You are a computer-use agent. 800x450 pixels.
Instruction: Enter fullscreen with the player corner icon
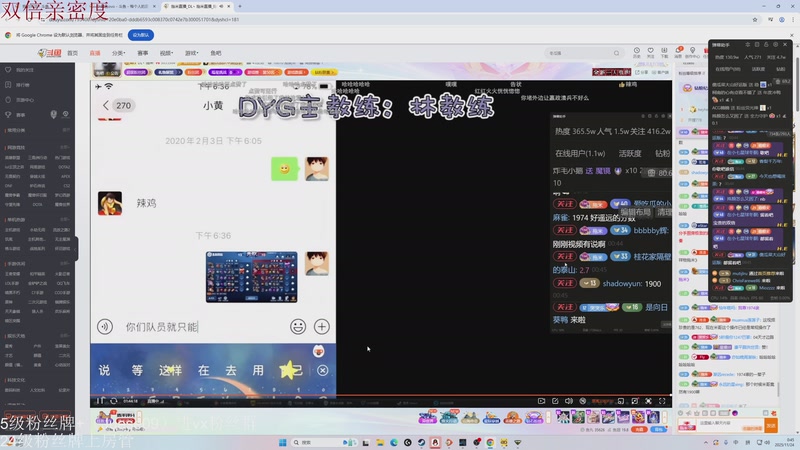coord(662,401)
